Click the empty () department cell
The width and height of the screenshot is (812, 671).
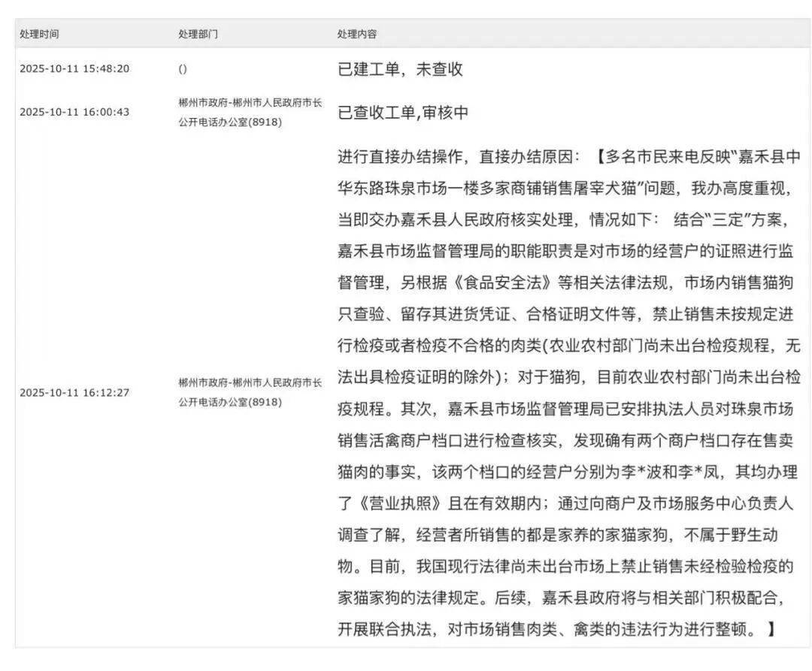click(x=183, y=69)
